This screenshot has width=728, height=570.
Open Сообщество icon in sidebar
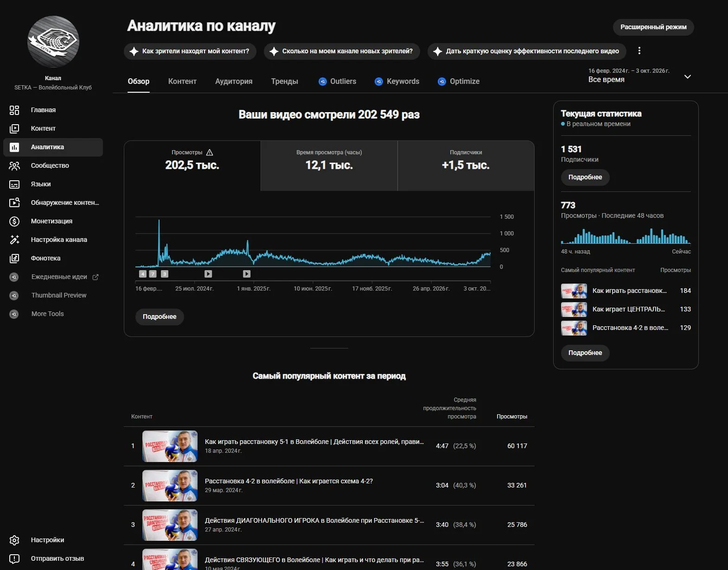tap(14, 165)
